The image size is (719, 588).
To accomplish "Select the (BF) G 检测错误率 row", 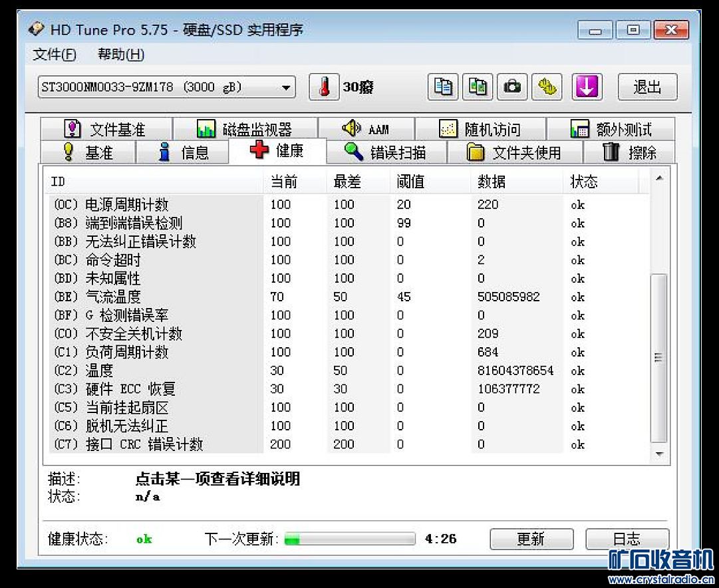I will point(349,315).
